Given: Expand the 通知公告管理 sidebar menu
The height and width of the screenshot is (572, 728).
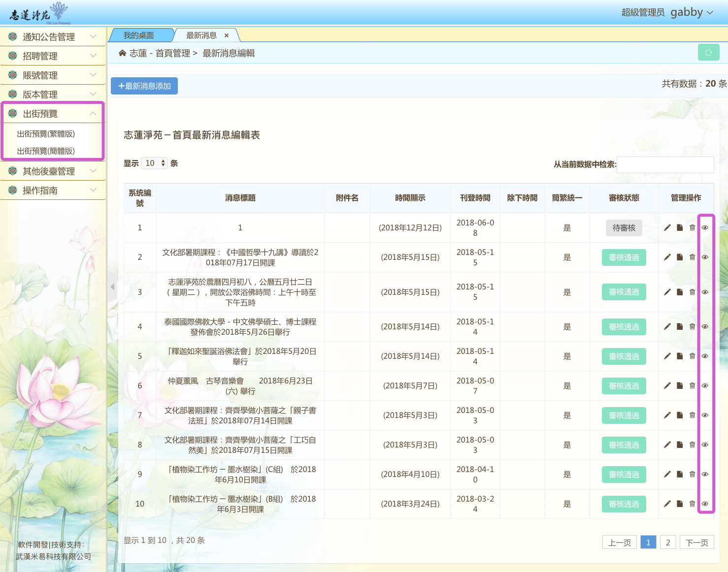Looking at the screenshot, I should point(53,37).
